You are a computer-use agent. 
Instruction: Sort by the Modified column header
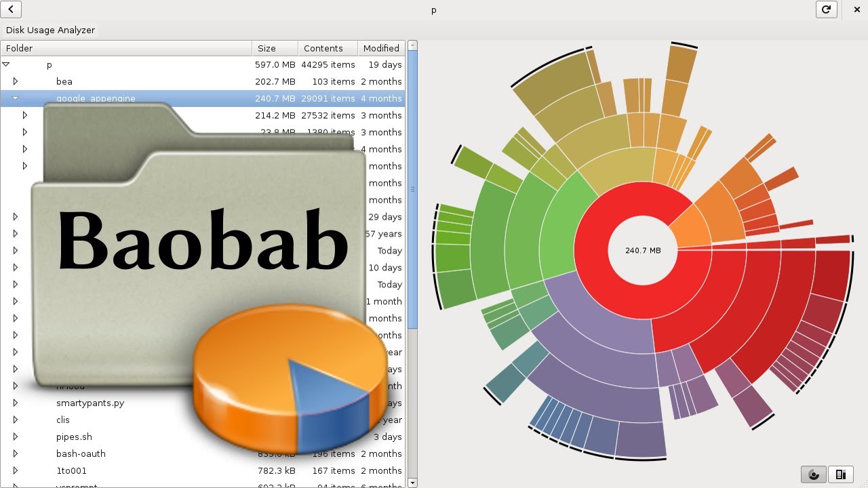pos(380,48)
